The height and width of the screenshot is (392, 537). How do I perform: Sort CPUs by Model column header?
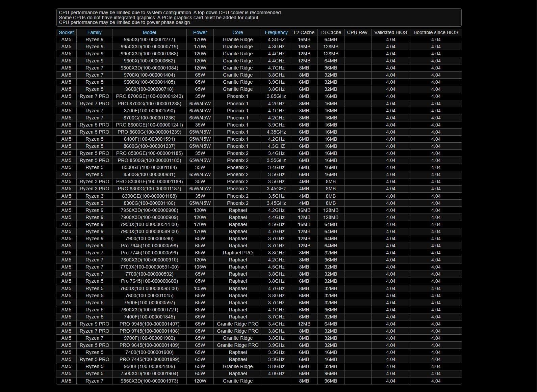point(149,32)
